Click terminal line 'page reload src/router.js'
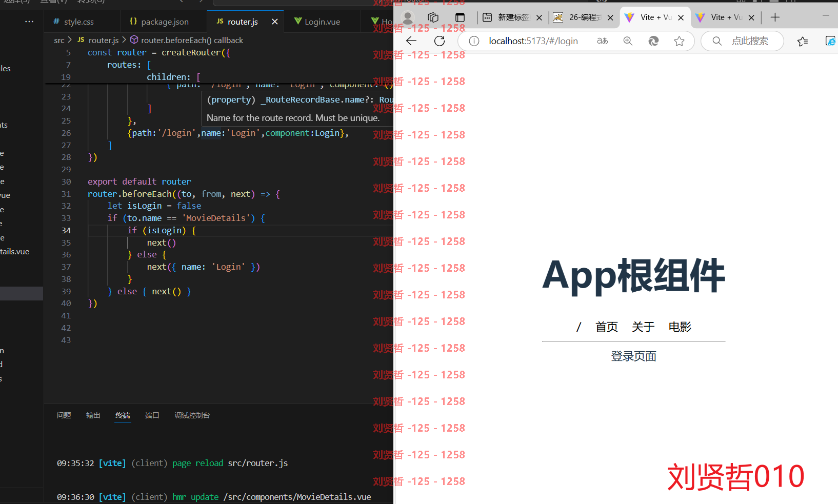838x504 pixels. click(172, 463)
